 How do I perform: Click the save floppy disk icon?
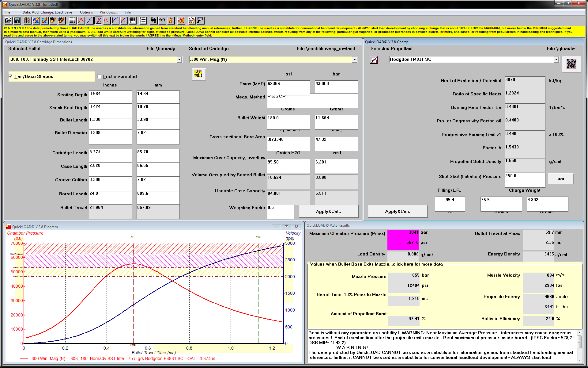coord(17,21)
